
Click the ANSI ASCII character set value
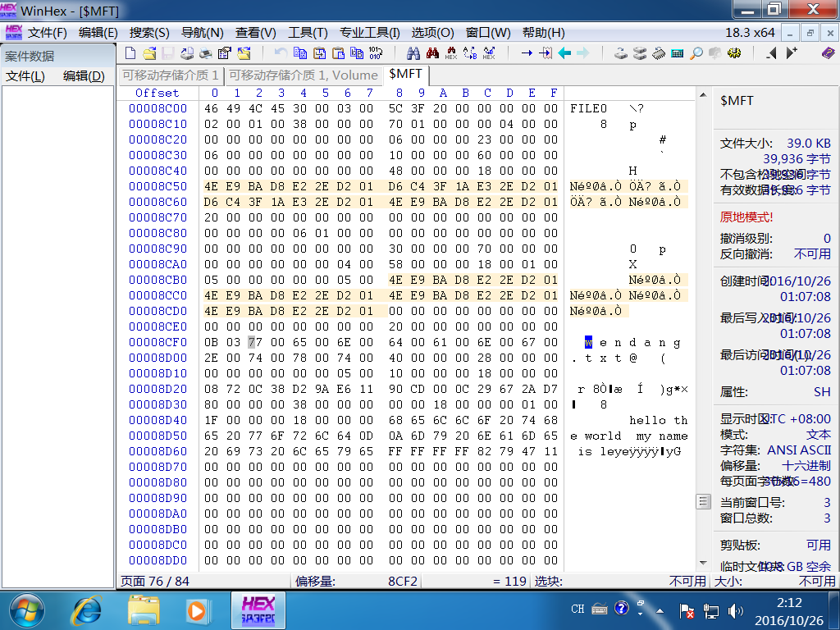(799, 450)
